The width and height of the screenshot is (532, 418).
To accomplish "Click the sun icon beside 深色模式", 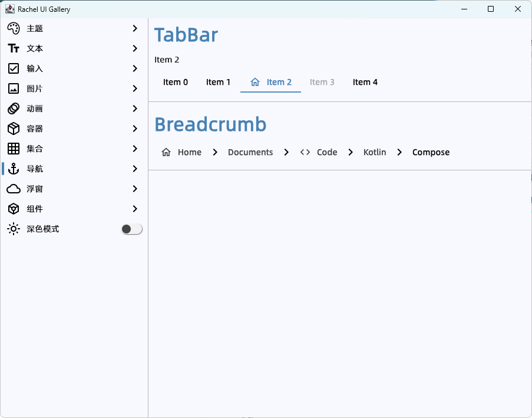I will click(x=14, y=229).
